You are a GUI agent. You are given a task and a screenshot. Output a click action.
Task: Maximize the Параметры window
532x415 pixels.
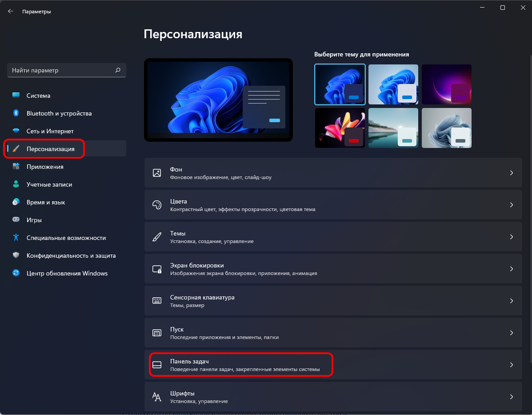[503, 8]
